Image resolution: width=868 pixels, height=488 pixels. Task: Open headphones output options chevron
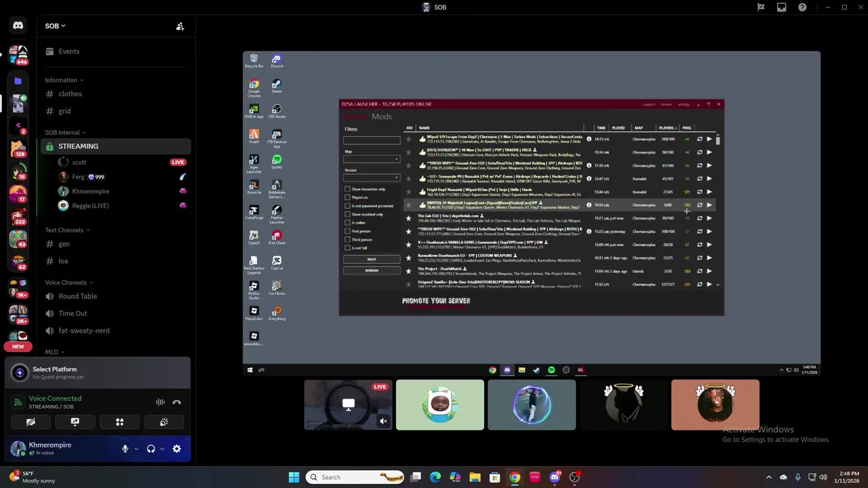(161, 449)
